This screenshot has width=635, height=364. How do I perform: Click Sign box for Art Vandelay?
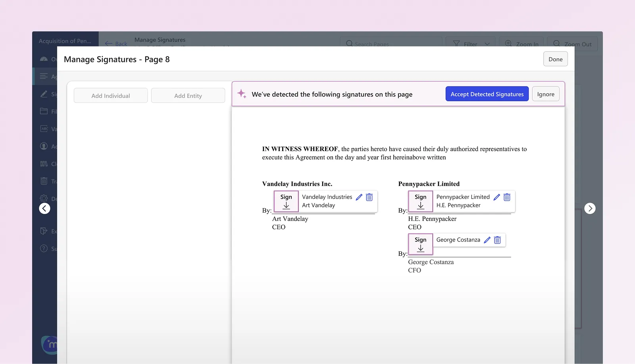coord(286,201)
